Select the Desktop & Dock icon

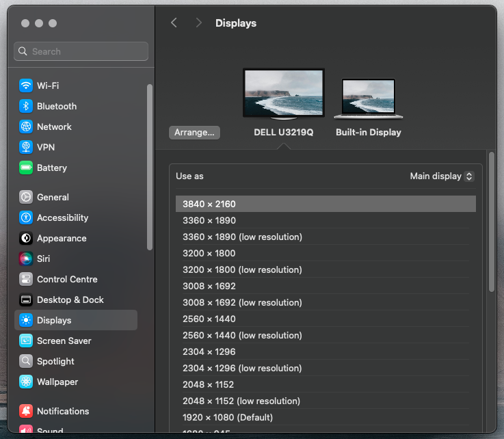[26, 300]
